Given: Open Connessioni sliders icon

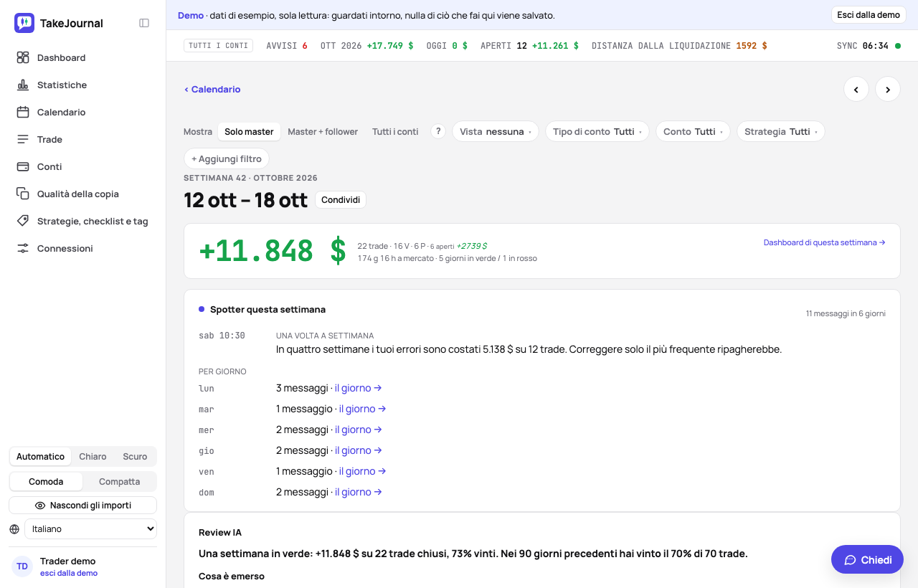Looking at the screenshot, I should (x=23, y=248).
